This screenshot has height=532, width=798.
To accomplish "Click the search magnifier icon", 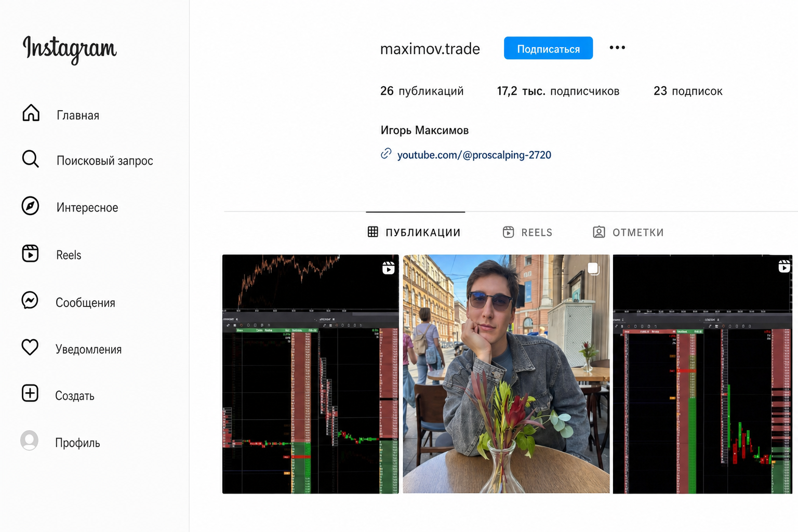I will pyautogui.click(x=31, y=159).
